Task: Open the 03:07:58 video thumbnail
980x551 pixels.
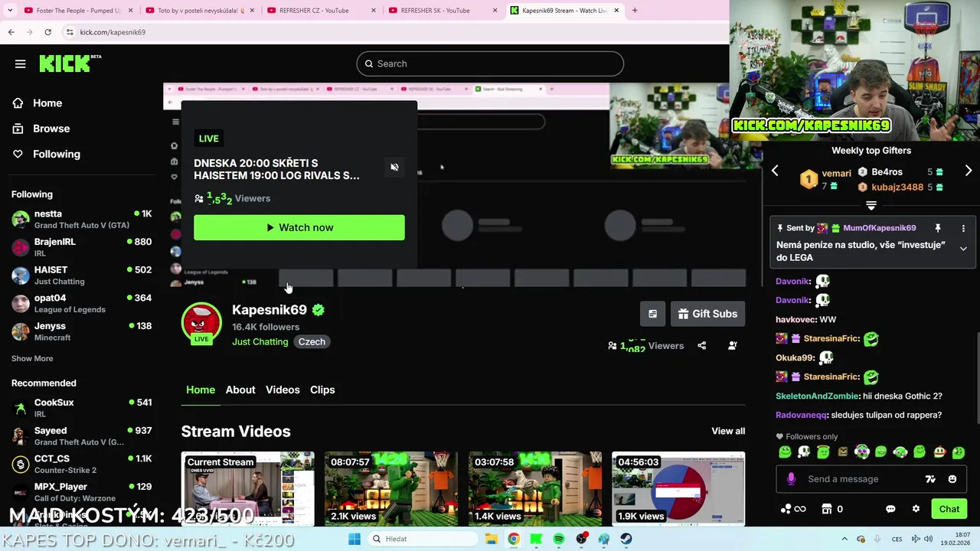Action: [535, 489]
